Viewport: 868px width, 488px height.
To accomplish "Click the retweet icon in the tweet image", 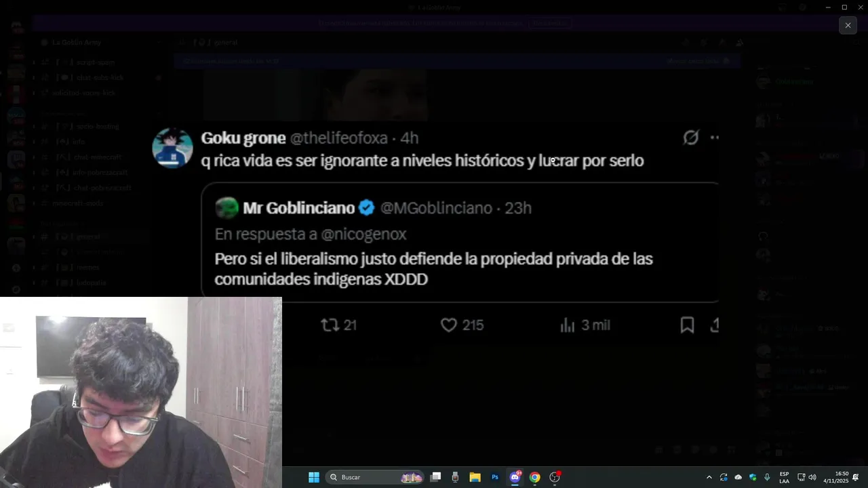I will pyautogui.click(x=330, y=325).
